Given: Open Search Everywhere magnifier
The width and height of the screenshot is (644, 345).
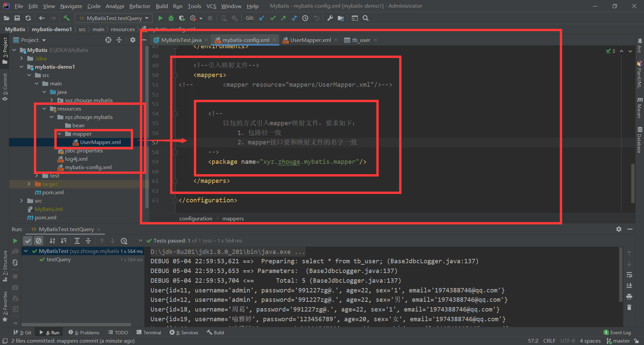Looking at the screenshot, I should coord(366,18).
